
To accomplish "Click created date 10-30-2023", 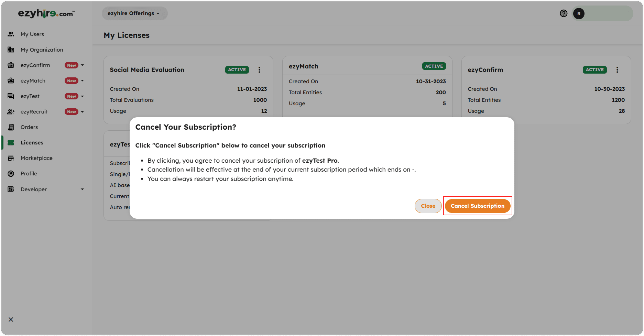I will click(610, 89).
